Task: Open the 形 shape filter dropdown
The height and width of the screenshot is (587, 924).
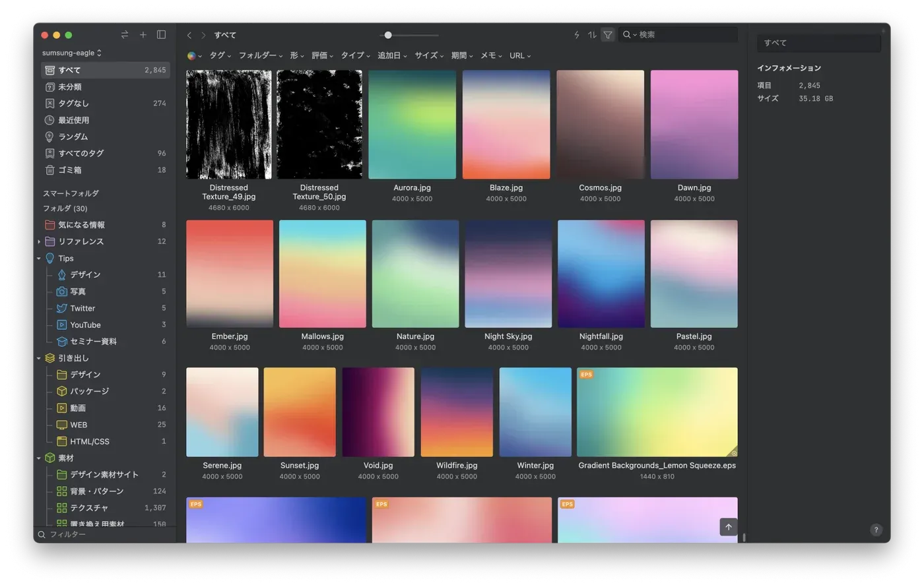Action: tap(297, 55)
